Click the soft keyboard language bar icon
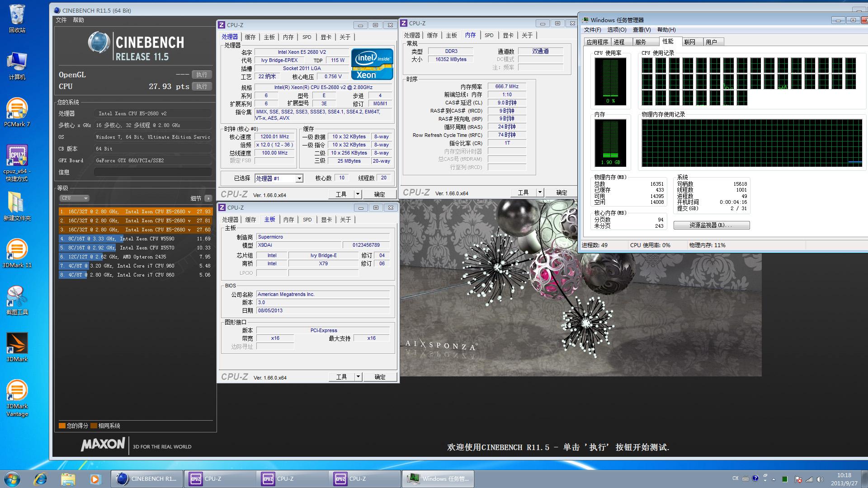This screenshot has height=488, width=868. (745, 479)
